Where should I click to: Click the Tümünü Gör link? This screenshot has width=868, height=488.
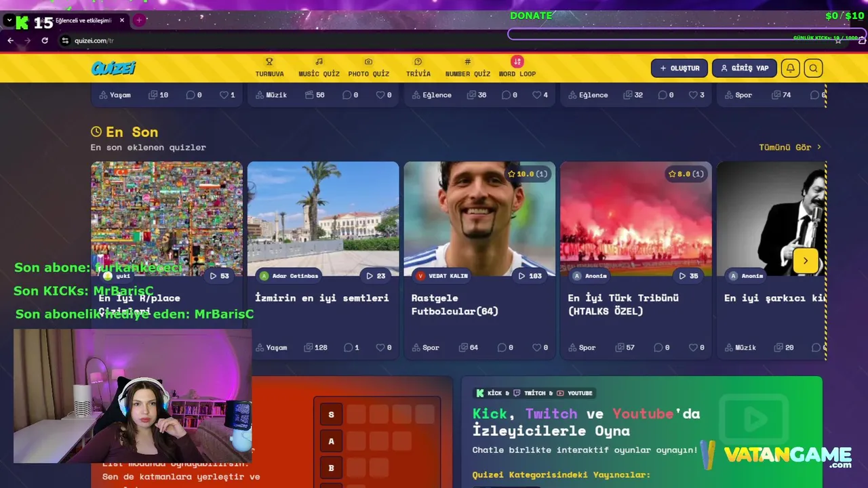pos(790,147)
